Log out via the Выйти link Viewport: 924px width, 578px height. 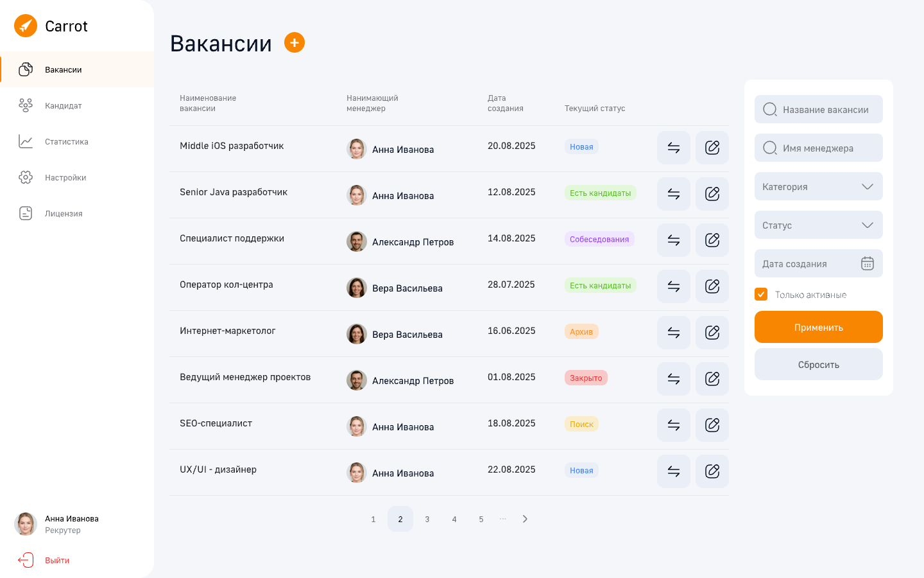click(x=57, y=561)
